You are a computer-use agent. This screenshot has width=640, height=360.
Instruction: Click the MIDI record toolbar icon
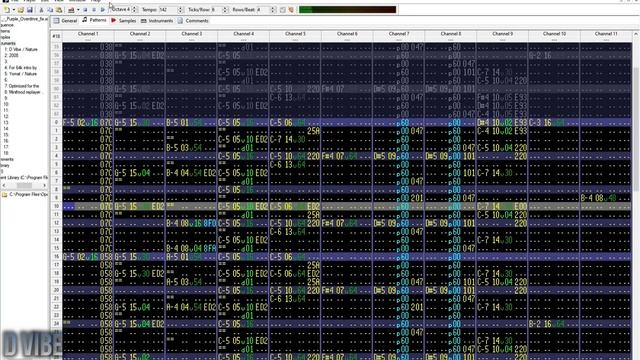coord(71,9)
